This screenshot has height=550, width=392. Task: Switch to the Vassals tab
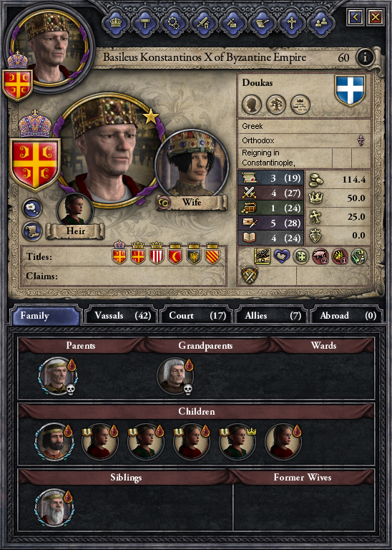(x=121, y=316)
